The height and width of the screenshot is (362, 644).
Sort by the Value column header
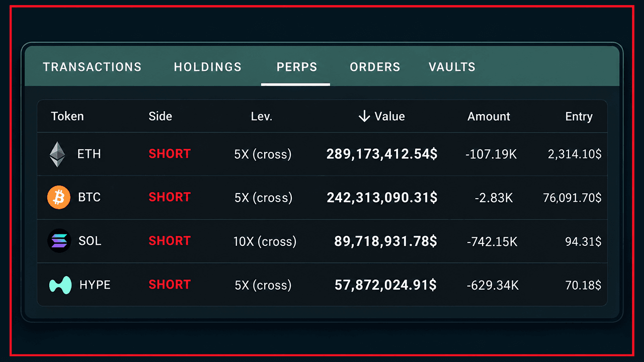point(389,117)
